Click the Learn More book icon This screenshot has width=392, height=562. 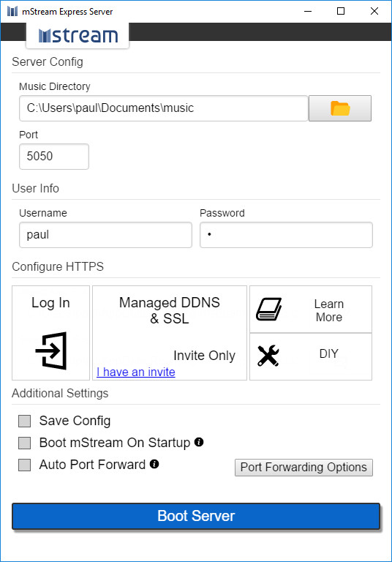[x=268, y=309]
